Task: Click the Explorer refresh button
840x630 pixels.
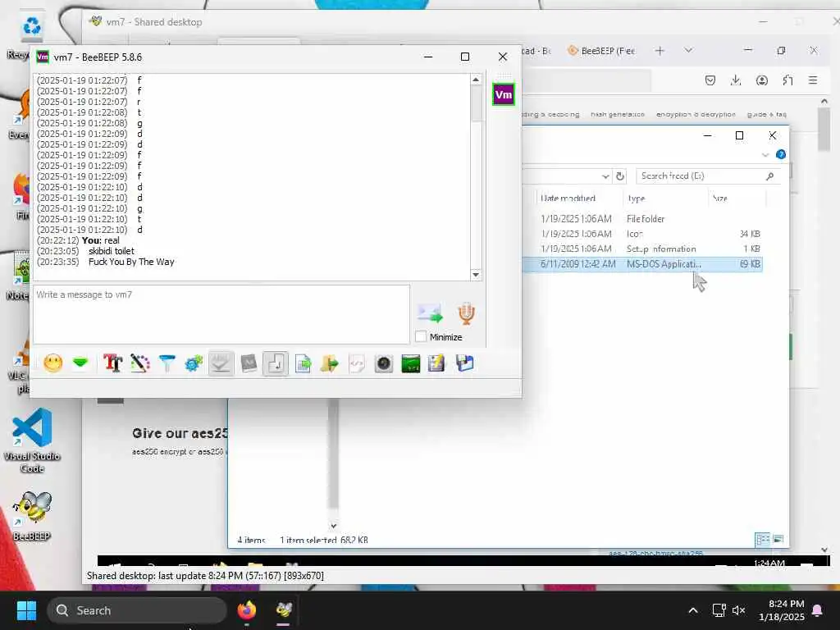Action: point(620,176)
